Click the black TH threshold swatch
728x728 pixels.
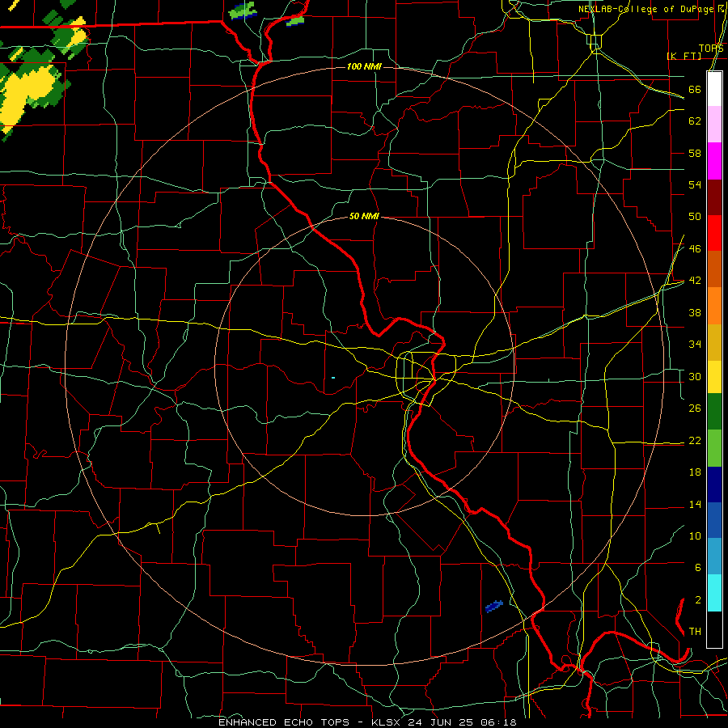[x=714, y=629]
